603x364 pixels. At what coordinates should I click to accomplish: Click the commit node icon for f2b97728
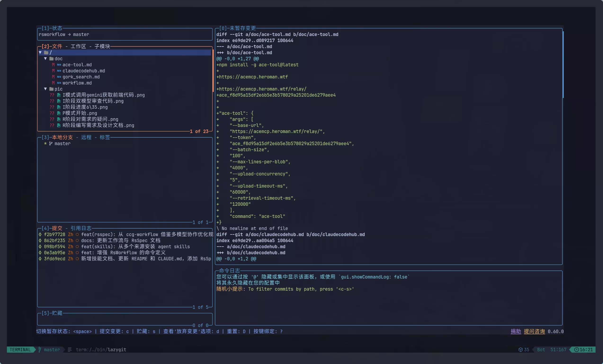40,234
